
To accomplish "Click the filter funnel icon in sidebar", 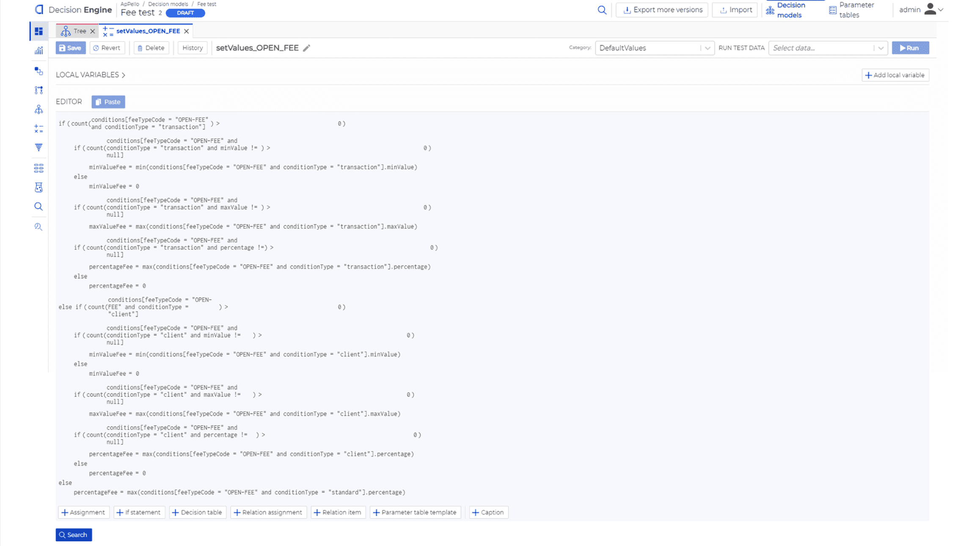I will point(39,148).
